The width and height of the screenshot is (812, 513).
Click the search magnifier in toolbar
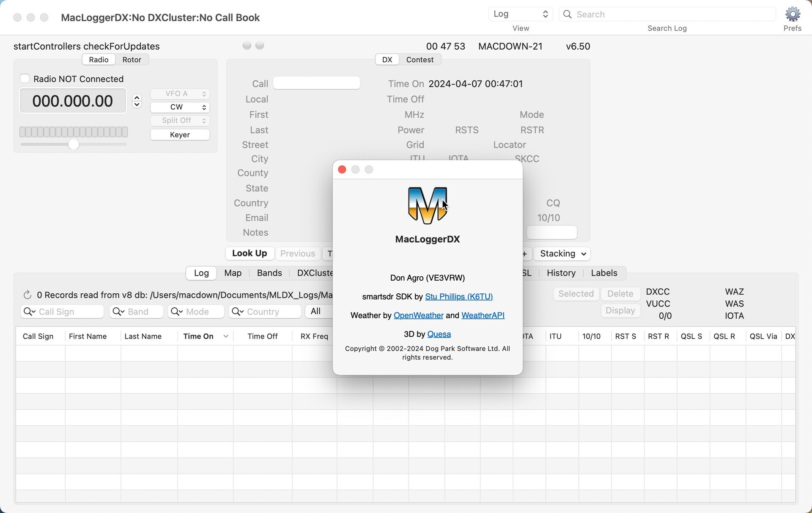pos(568,14)
